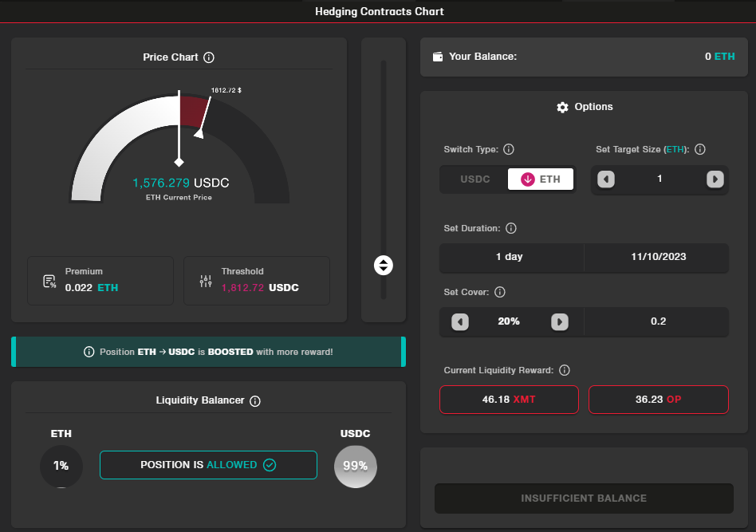Click the Switch Type info icon
The height and width of the screenshot is (532, 756).
click(x=509, y=149)
